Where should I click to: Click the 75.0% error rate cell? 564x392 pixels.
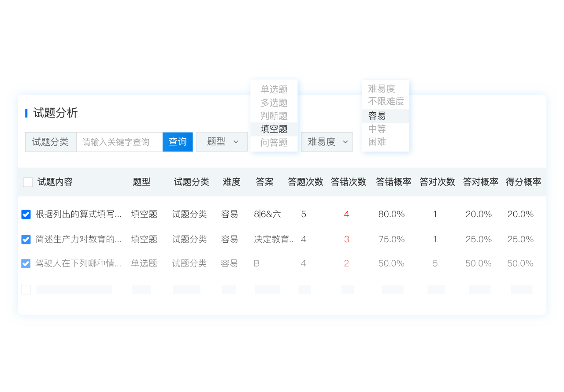(391, 240)
